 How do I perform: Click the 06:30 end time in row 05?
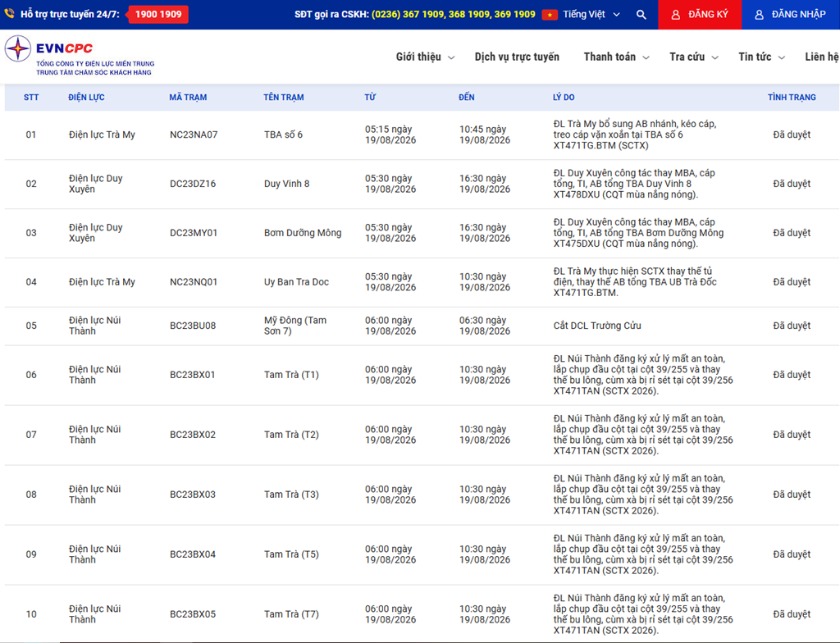[485, 326]
